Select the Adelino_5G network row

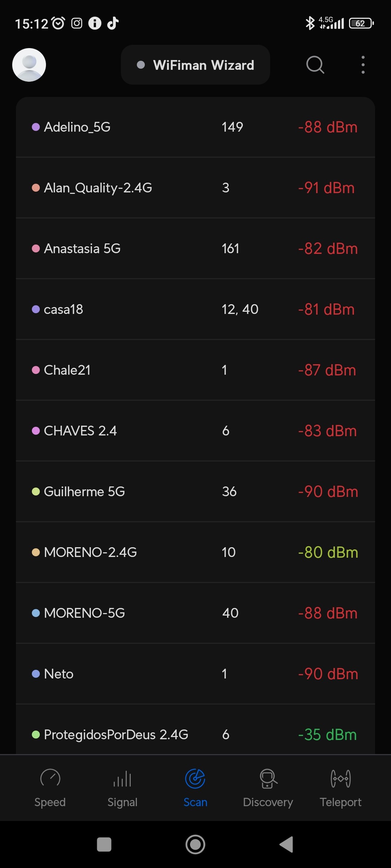[195, 127]
